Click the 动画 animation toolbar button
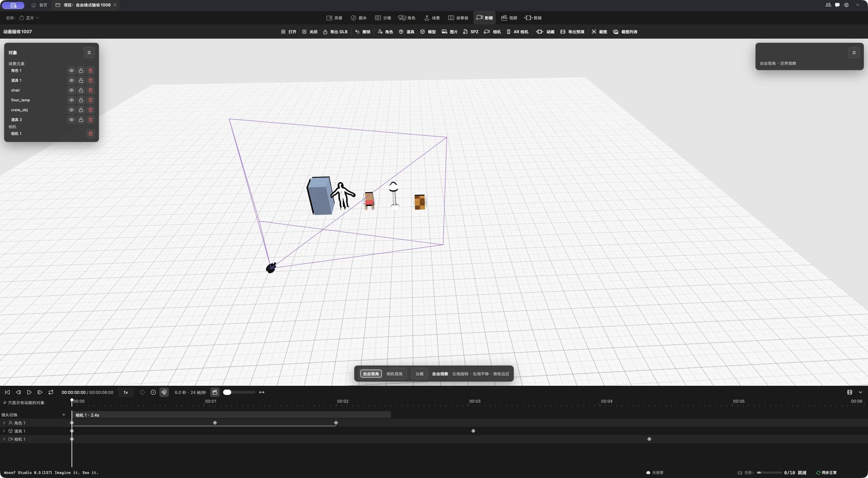Viewport: 868px width, 478px height. [x=545, y=32]
